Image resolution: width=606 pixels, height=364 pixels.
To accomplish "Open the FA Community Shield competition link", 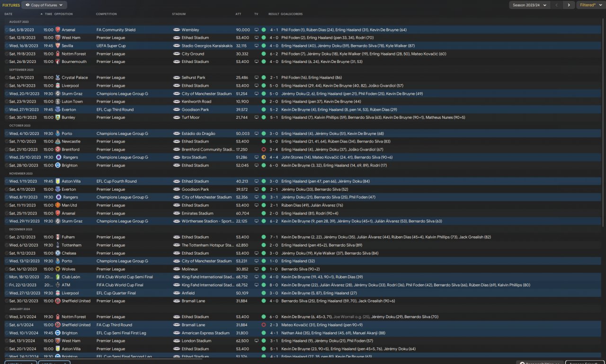I will click(x=116, y=30).
